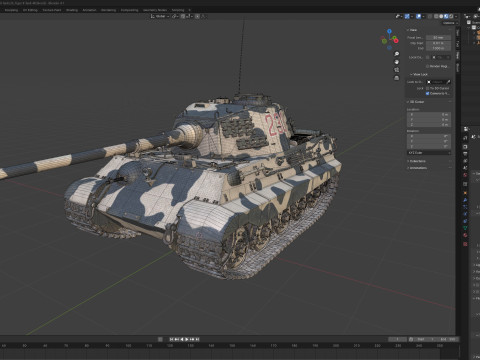Add a new workspace with plus tab
This screenshot has height=360, width=480.
pyautogui.click(x=190, y=10)
